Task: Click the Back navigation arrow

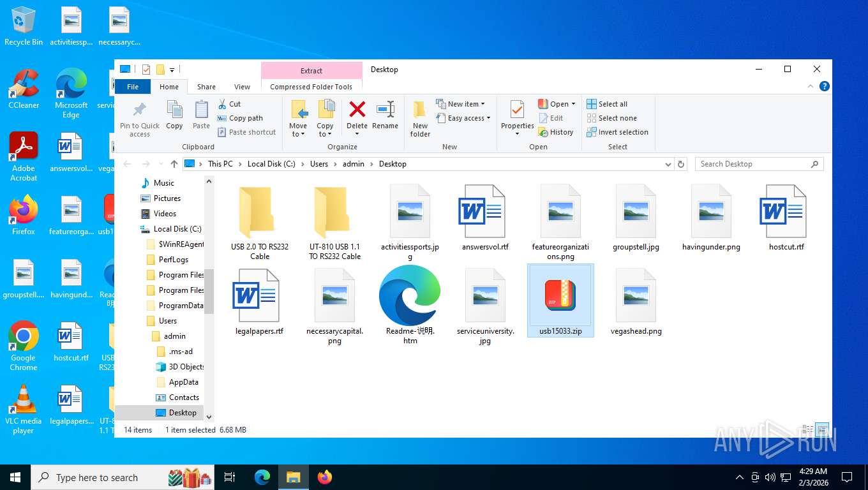Action: [128, 164]
